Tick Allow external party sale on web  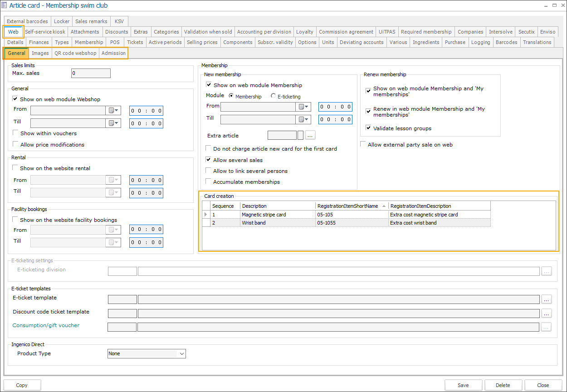pos(363,144)
